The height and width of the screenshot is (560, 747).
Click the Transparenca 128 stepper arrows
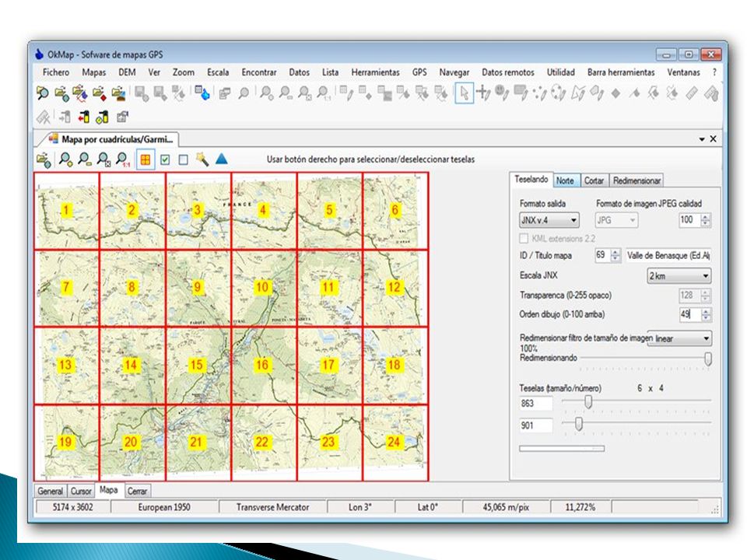[706, 296]
